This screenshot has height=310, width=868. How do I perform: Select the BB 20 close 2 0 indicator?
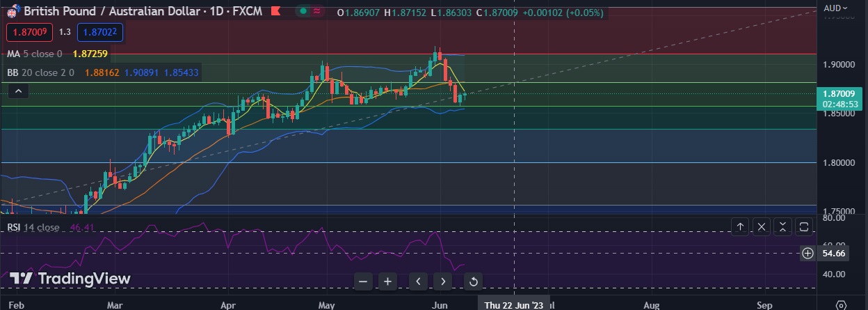pos(40,72)
